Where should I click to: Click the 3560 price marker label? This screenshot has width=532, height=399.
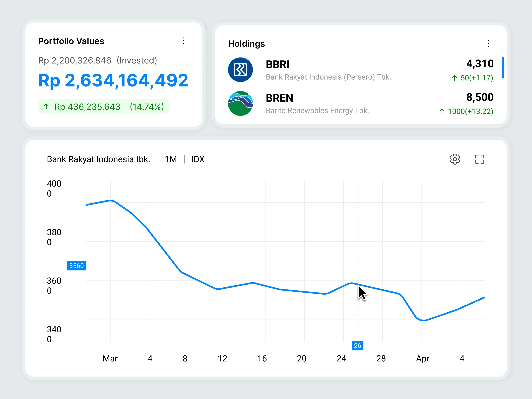click(x=76, y=266)
